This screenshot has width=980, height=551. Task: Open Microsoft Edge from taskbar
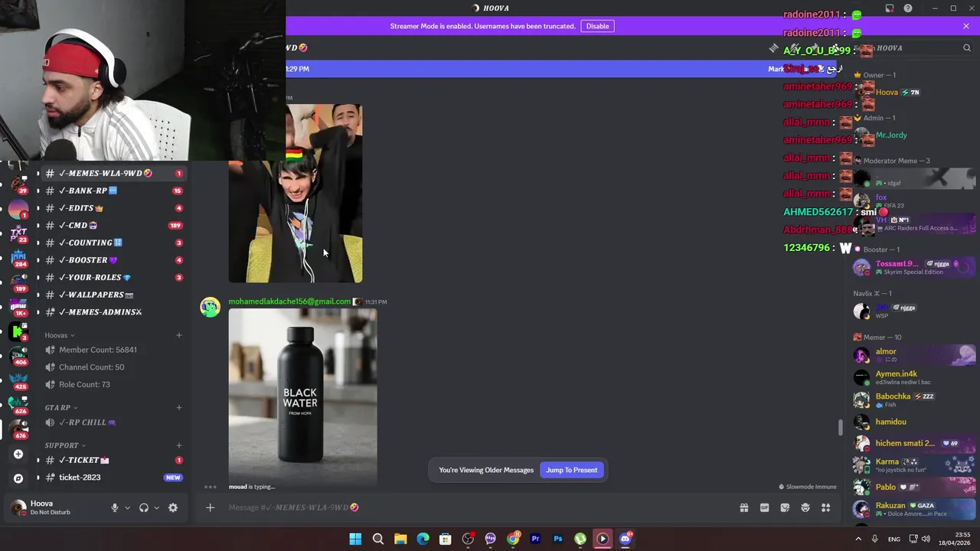tap(423, 539)
